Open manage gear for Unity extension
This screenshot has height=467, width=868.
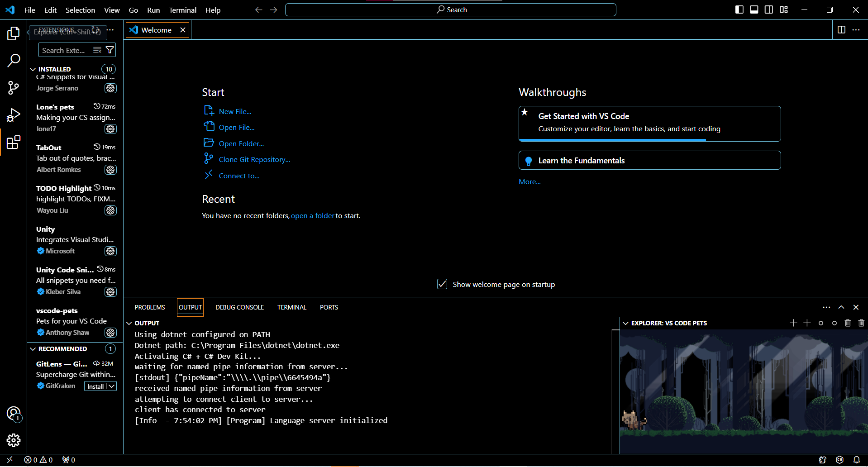(110, 251)
